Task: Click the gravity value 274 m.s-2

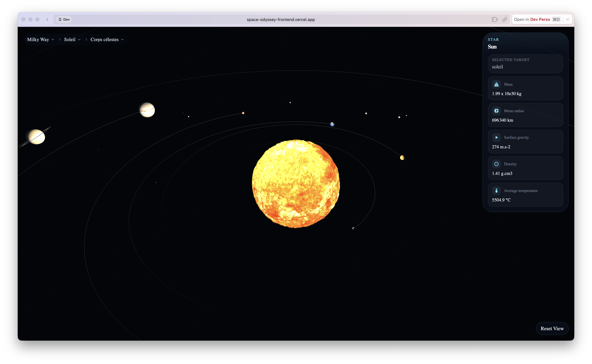Action: 501,147
